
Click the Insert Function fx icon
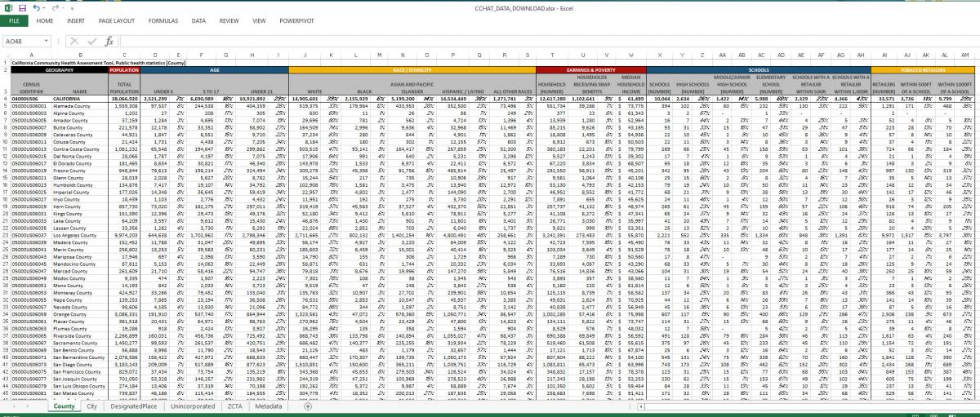[109, 40]
